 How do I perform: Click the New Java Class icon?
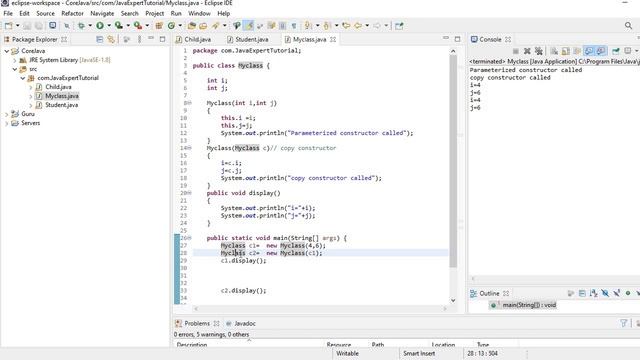click(171, 26)
